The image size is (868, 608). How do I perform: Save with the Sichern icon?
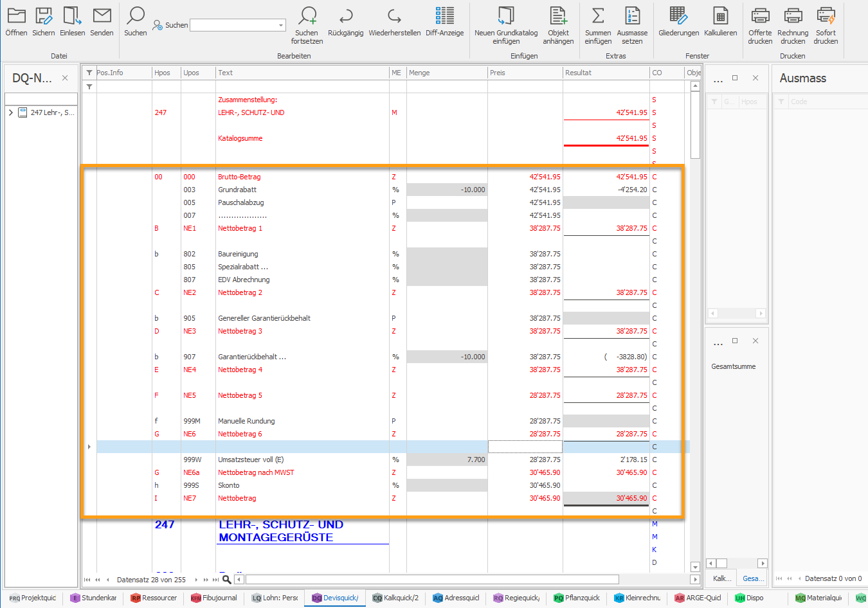(44, 15)
